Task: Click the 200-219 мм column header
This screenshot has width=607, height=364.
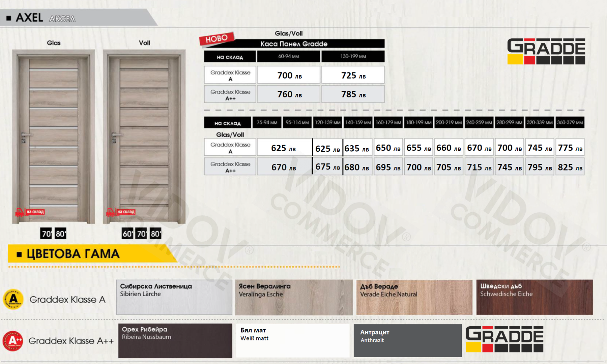Action: (x=449, y=122)
